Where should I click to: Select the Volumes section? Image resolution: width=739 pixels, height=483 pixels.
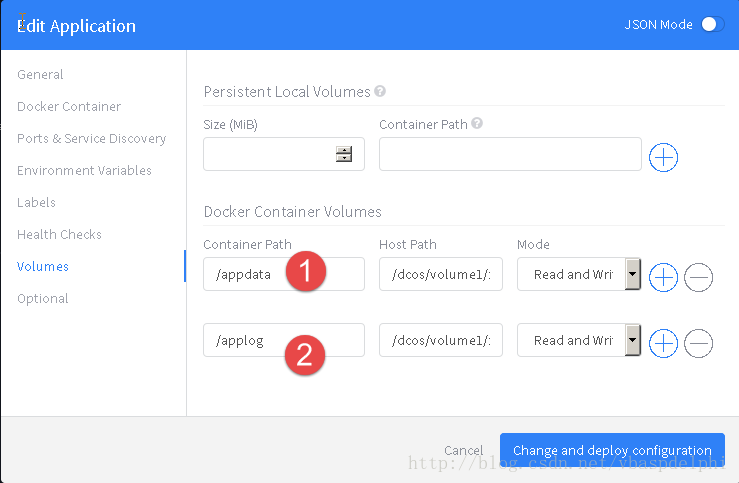[x=43, y=267]
